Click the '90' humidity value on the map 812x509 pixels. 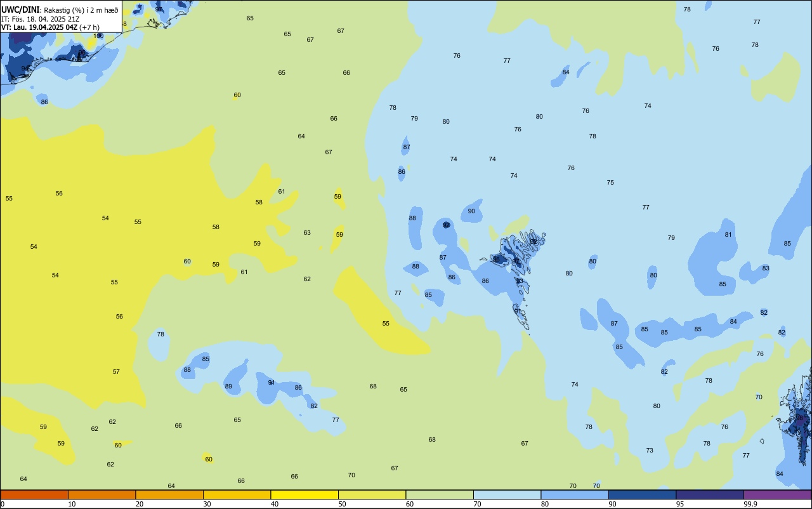click(471, 211)
